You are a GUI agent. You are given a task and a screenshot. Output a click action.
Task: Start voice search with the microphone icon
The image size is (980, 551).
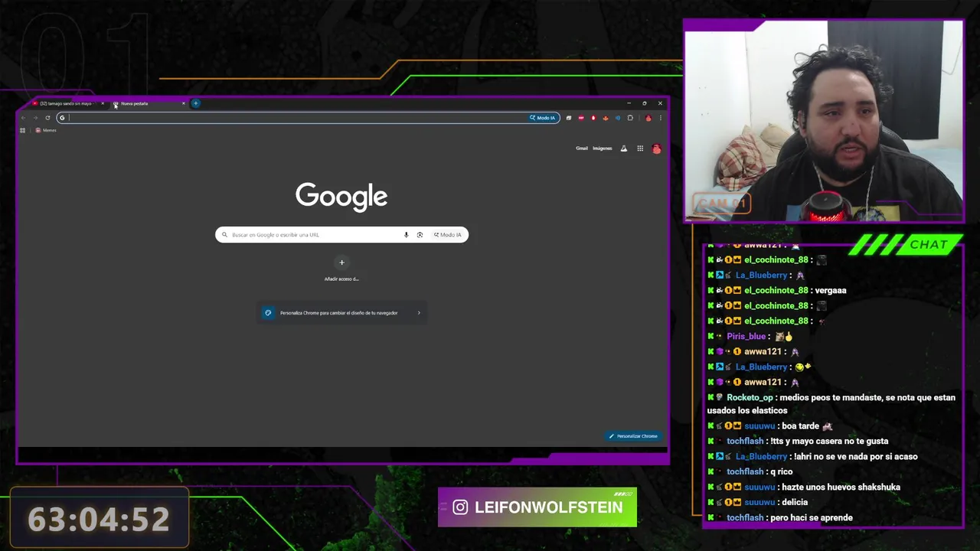406,235
